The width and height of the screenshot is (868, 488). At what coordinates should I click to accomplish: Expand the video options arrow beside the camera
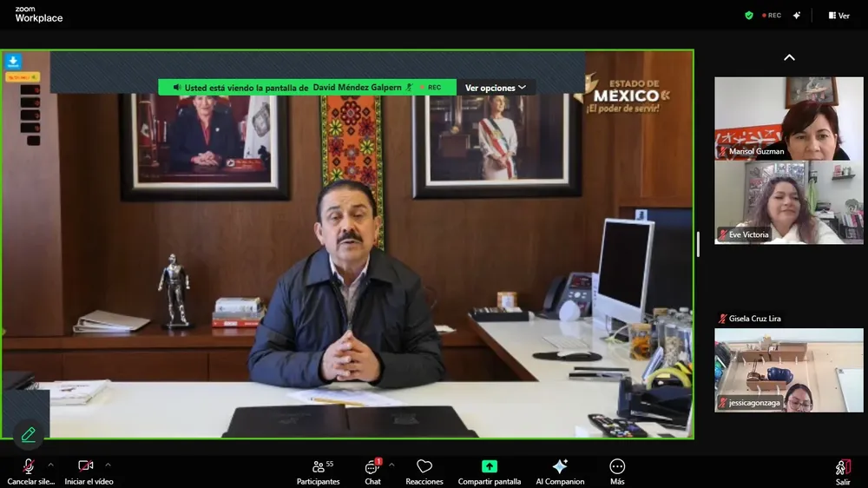click(x=108, y=465)
